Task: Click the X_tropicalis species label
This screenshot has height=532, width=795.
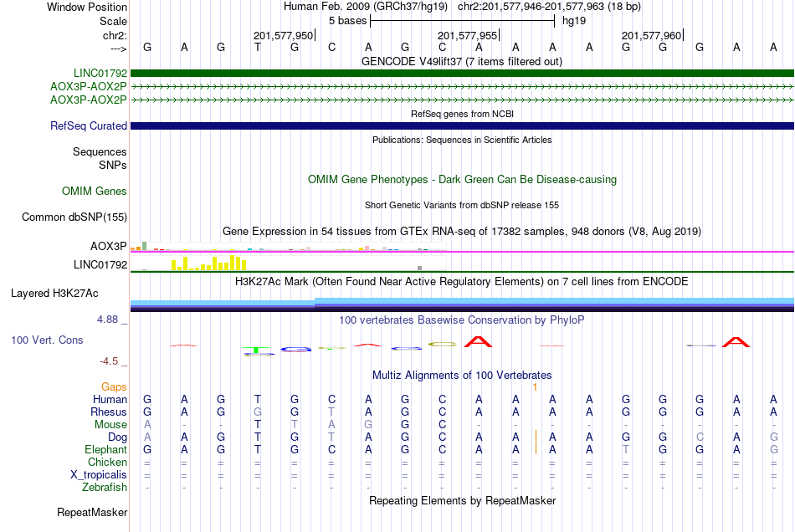Action: pyautogui.click(x=99, y=475)
